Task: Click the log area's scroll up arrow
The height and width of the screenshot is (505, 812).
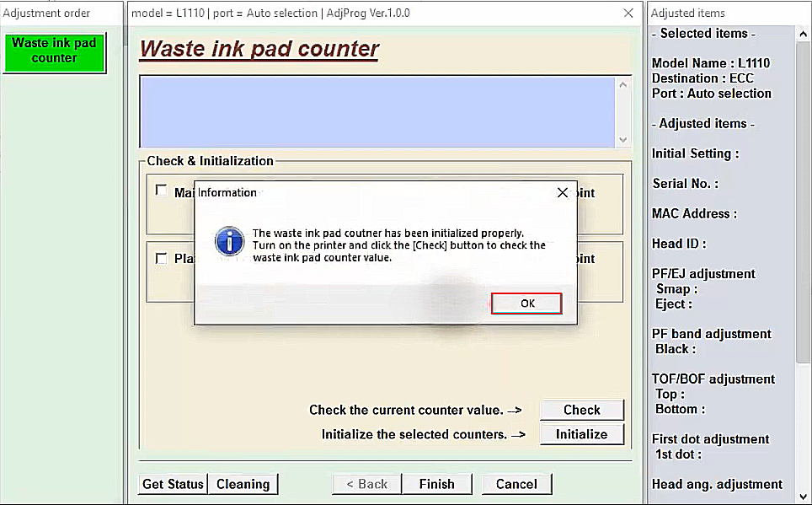Action: pyautogui.click(x=622, y=85)
